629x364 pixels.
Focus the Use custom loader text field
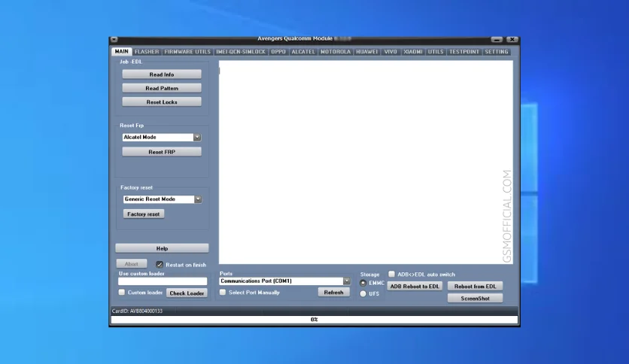tap(163, 281)
